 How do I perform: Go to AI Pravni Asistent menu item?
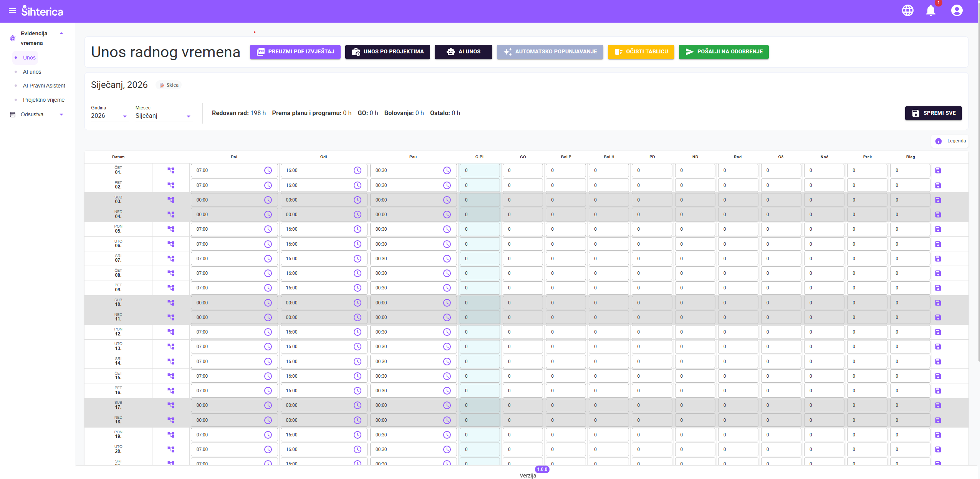[x=44, y=86]
